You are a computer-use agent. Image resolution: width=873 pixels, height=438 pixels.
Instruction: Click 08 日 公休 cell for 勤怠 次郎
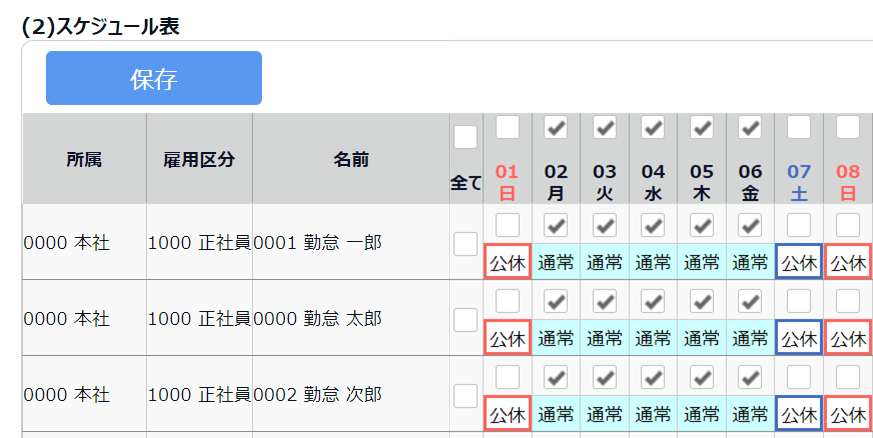(x=848, y=414)
